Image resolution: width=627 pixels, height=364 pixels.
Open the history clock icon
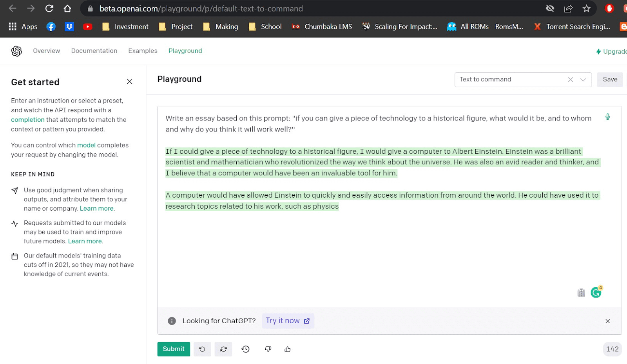point(246,349)
